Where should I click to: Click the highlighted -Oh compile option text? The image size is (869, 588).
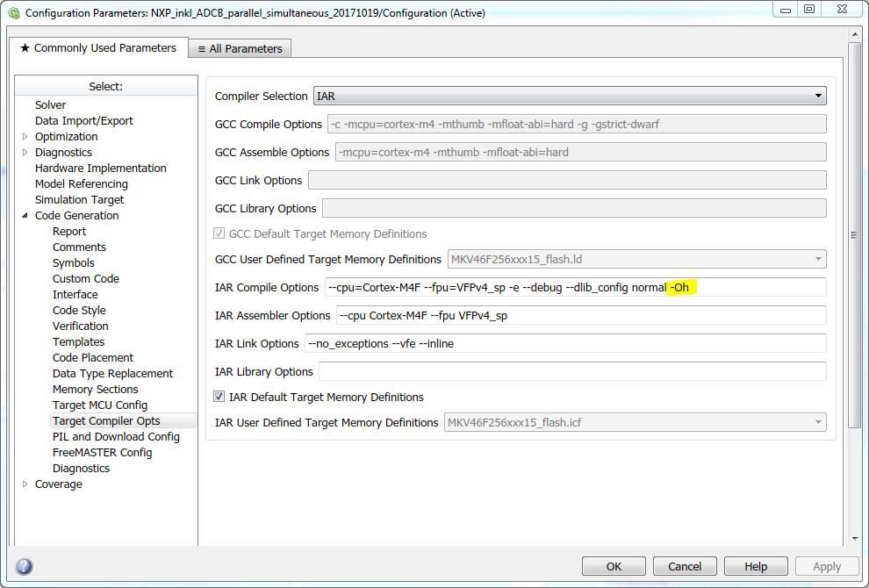tap(679, 287)
